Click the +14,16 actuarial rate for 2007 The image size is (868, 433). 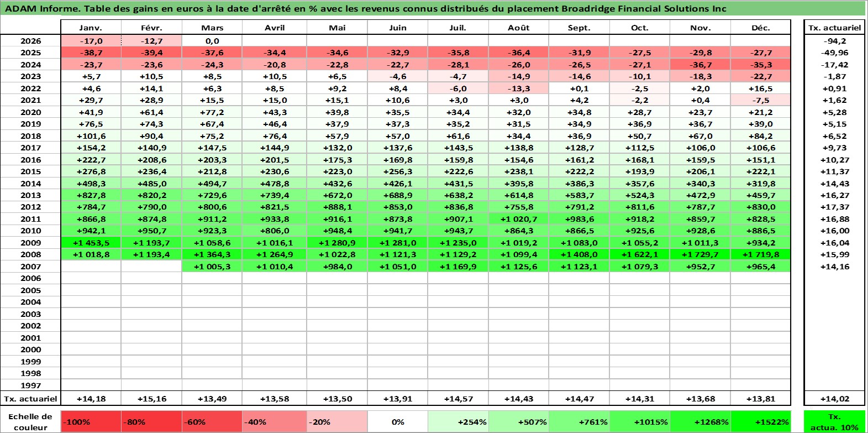[834, 267]
